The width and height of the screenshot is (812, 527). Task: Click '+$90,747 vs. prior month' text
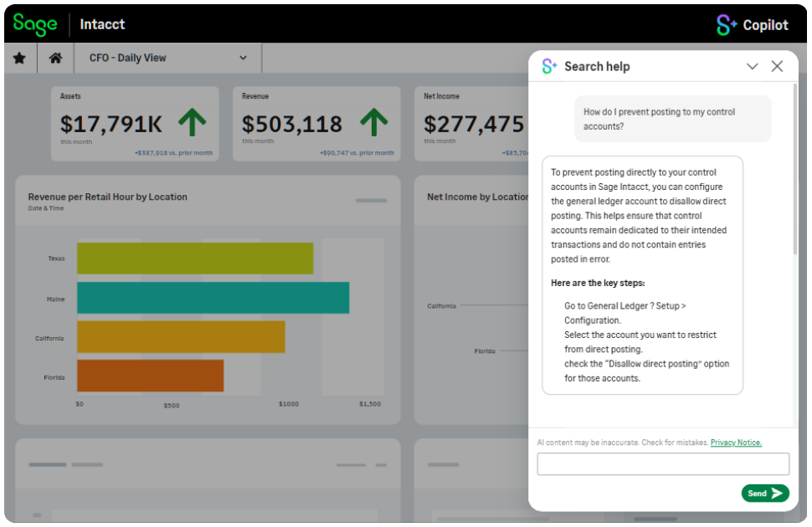coord(357,153)
